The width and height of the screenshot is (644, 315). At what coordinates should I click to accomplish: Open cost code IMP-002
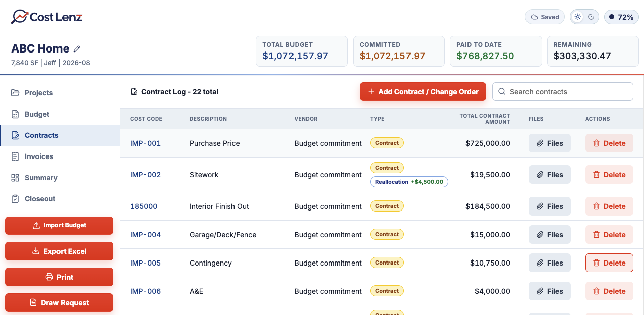(x=145, y=175)
